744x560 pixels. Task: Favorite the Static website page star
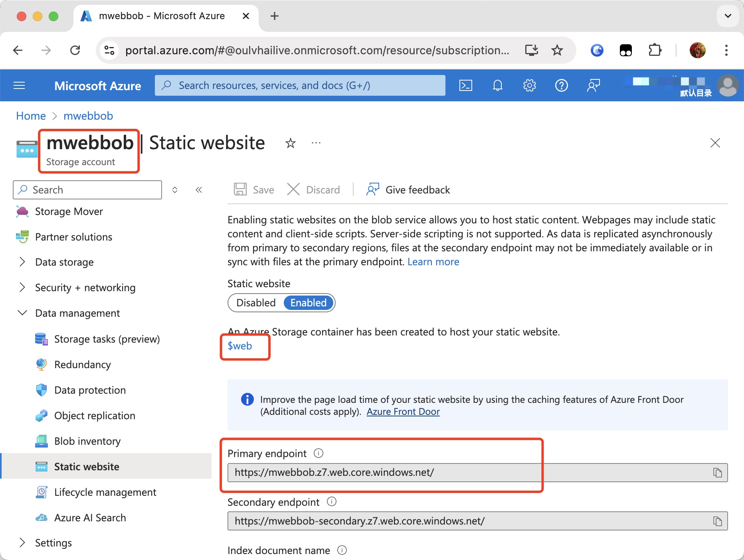coord(291,143)
